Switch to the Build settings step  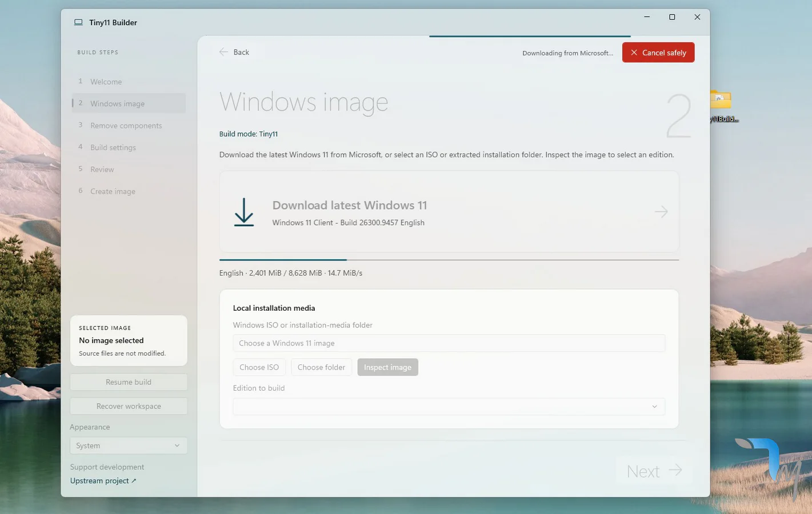point(129,147)
